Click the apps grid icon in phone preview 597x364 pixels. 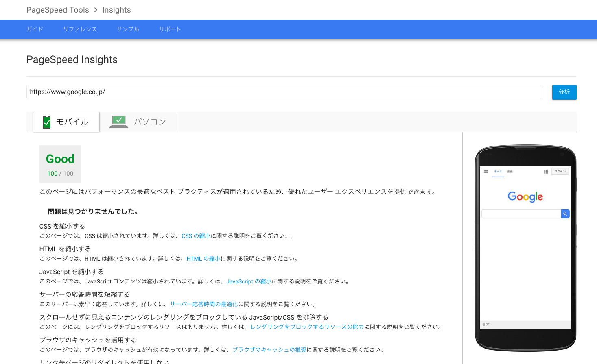(x=546, y=172)
